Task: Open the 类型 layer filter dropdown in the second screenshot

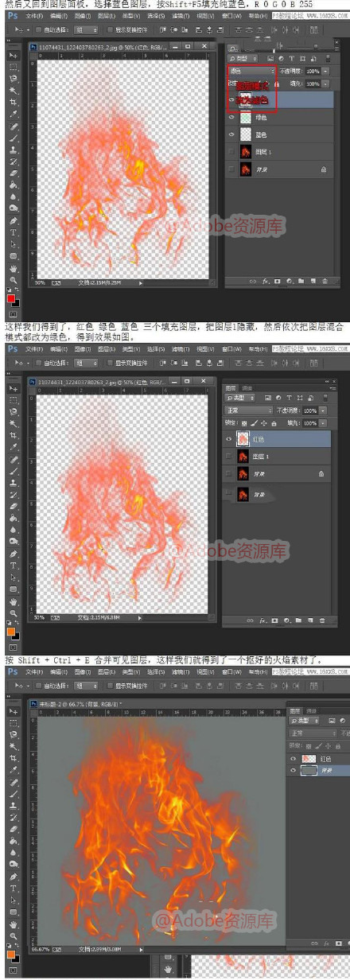Action: click(x=239, y=398)
